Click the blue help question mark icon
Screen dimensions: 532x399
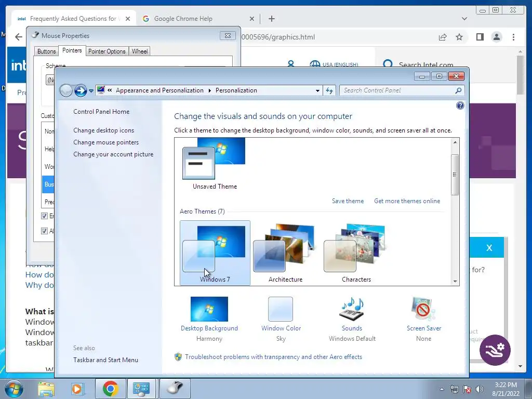(x=460, y=105)
